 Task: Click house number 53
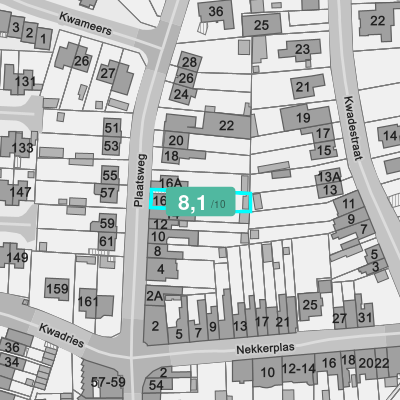(x=111, y=146)
